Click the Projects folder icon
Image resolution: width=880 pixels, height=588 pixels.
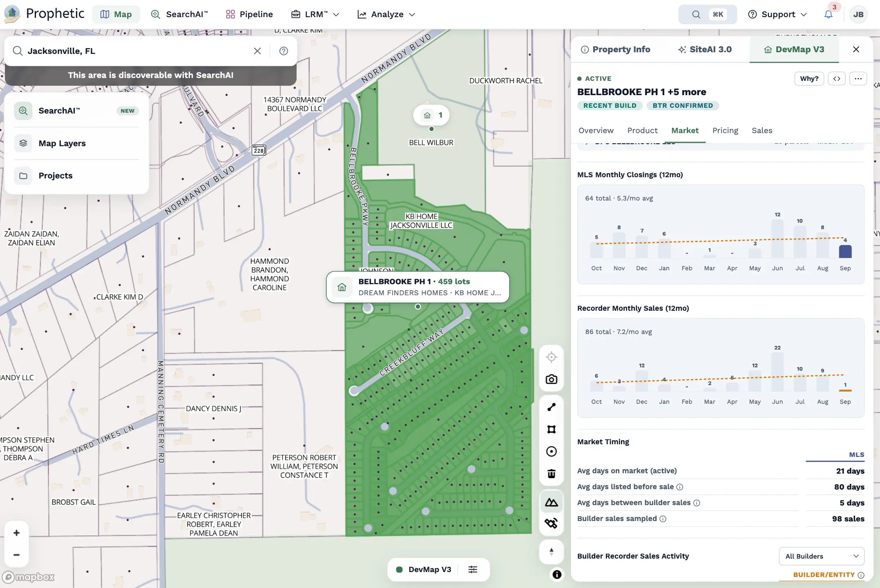click(x=23, y=176)
